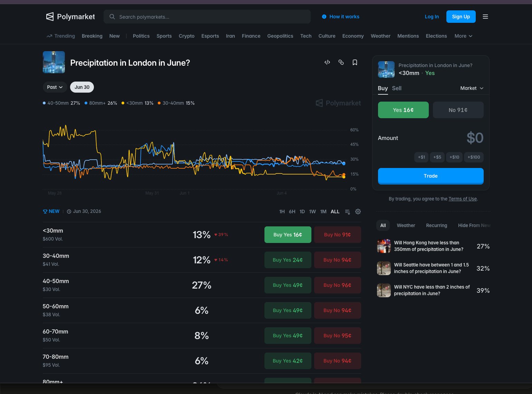Open the More categories dropdown
Screen dimensions: 532x394
point(463,36)
